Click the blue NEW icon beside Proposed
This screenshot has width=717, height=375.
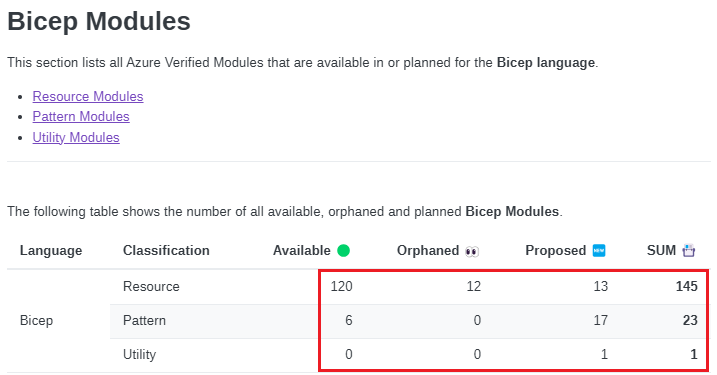pyautogui.click(x=599, y=251)
